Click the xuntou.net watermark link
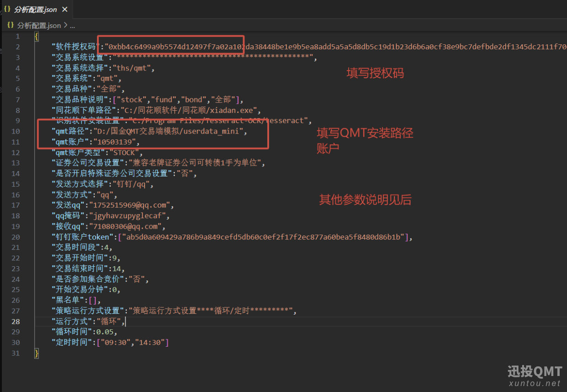This screenshot has height=392, width=567. pyautogui.click(x=534, y=383)
